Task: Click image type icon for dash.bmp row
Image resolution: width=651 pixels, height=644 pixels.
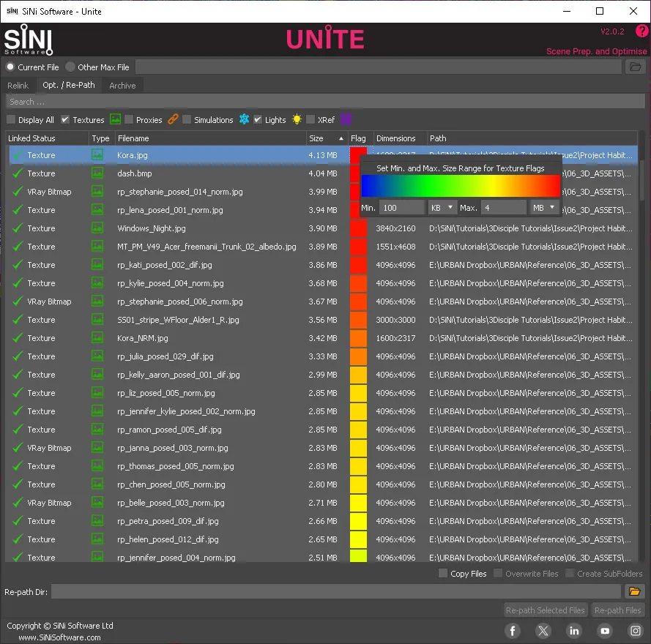Action: click(97, 173)
